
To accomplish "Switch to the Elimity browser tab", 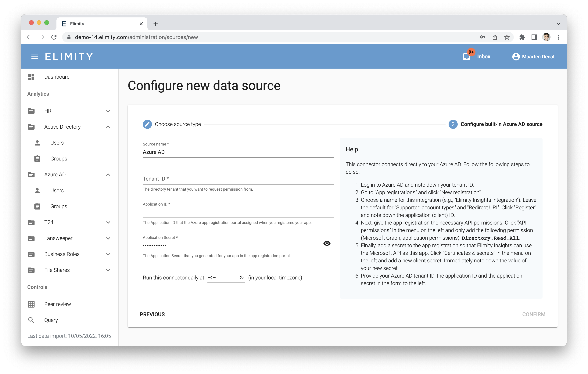I will tap(102, 24).
